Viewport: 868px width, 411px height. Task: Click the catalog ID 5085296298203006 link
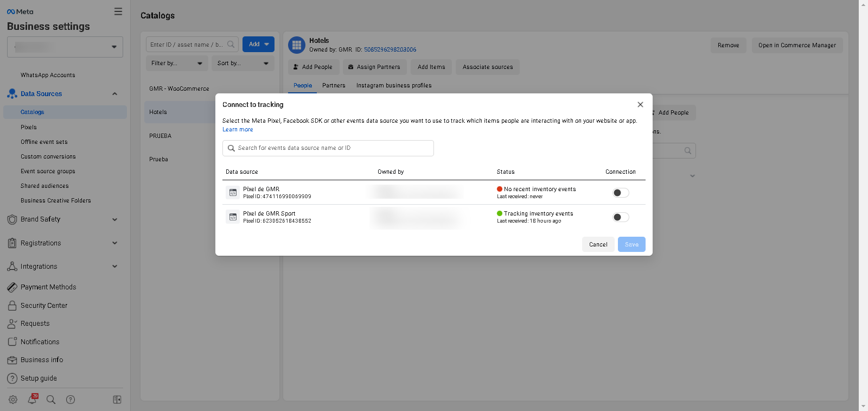click(x=390, y=49)
